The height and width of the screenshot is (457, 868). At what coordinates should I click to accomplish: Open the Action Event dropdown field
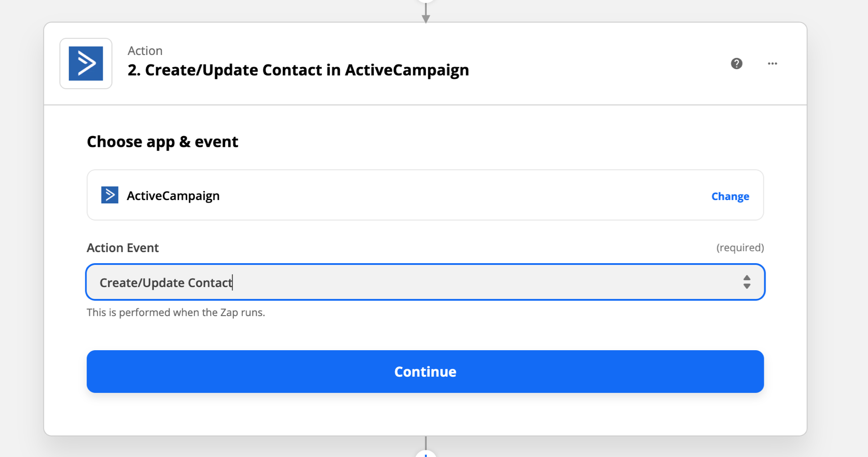[425, 282]
